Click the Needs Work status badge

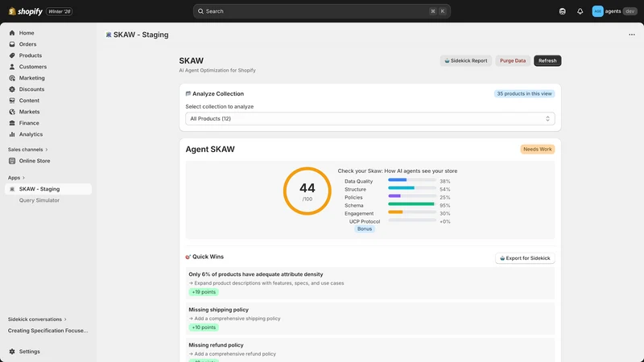(x=537, y=150)
